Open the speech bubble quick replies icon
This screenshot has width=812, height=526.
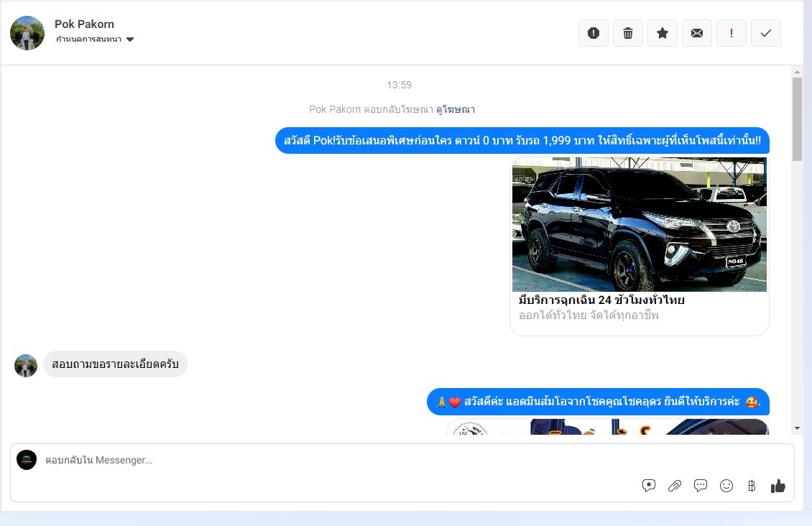701,486
